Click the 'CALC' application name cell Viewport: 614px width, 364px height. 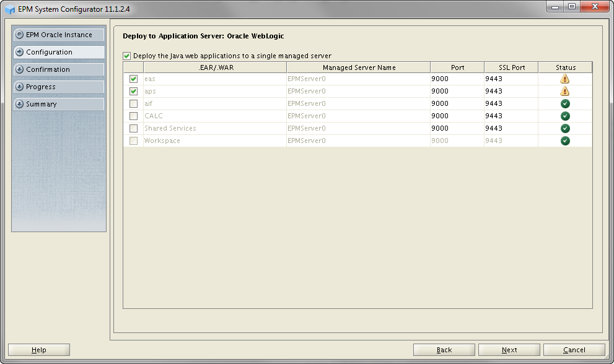pos(214,116)
